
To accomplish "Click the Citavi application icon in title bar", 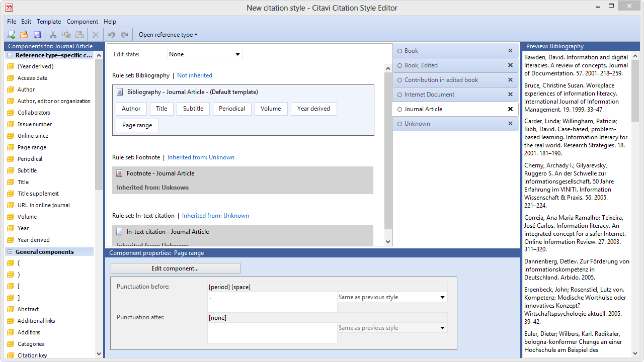I will [9, 8].
